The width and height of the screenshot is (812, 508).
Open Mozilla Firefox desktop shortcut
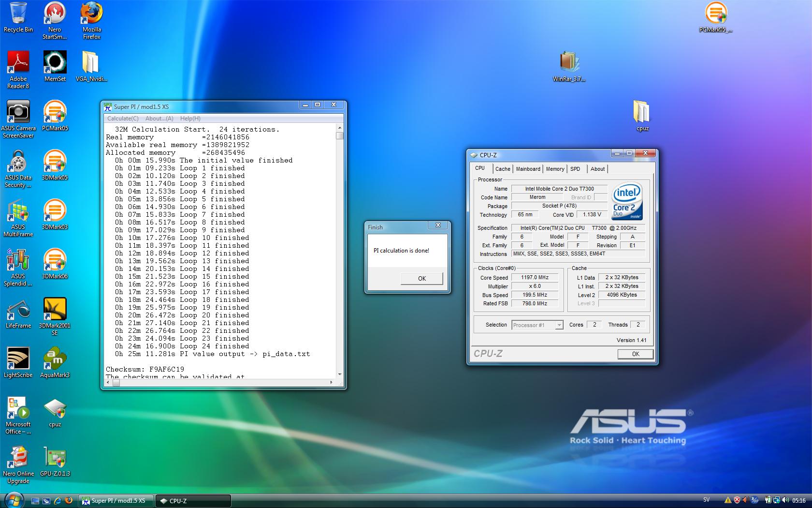(x=91, y=20)
